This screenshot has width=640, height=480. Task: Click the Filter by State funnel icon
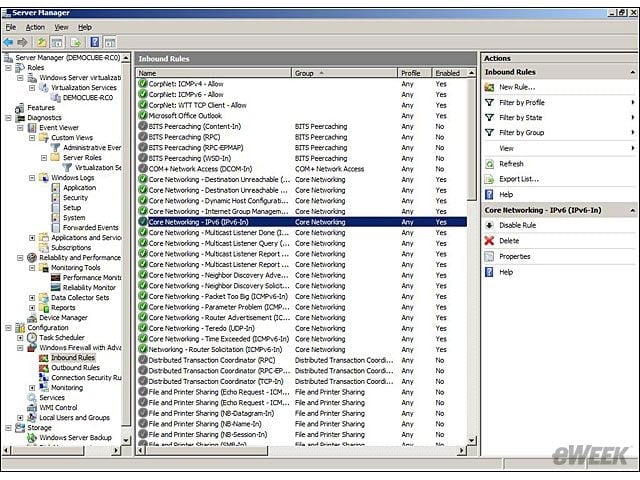(x=489, y=118)
